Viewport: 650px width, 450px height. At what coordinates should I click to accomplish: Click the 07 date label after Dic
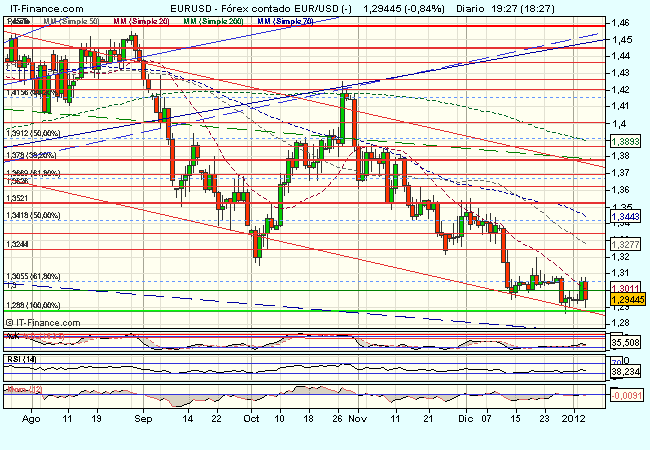[487, 419]
